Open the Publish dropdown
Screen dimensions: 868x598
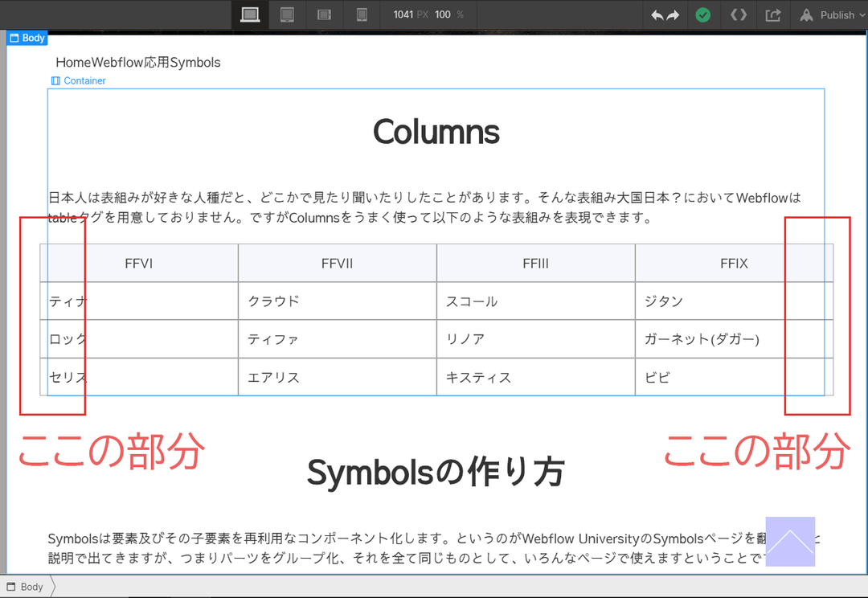click(831, 14)
